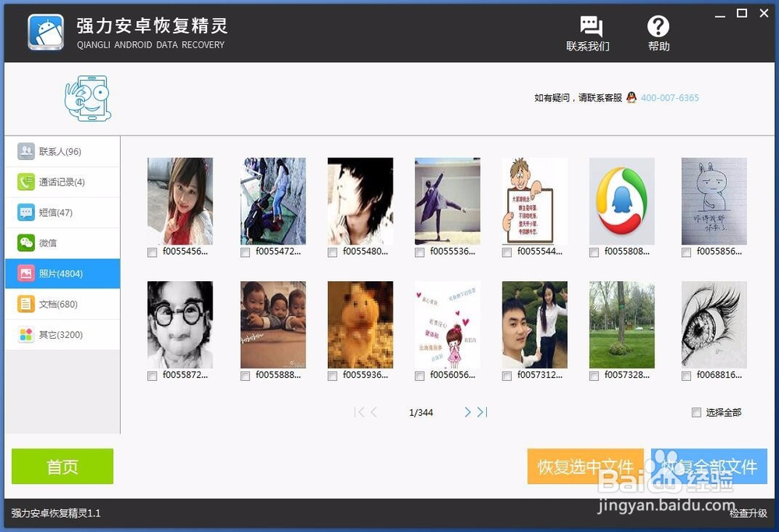Tick the checkbox for f0068816
The height and width of the screenshot is (532, 779).
click(686, 376)
